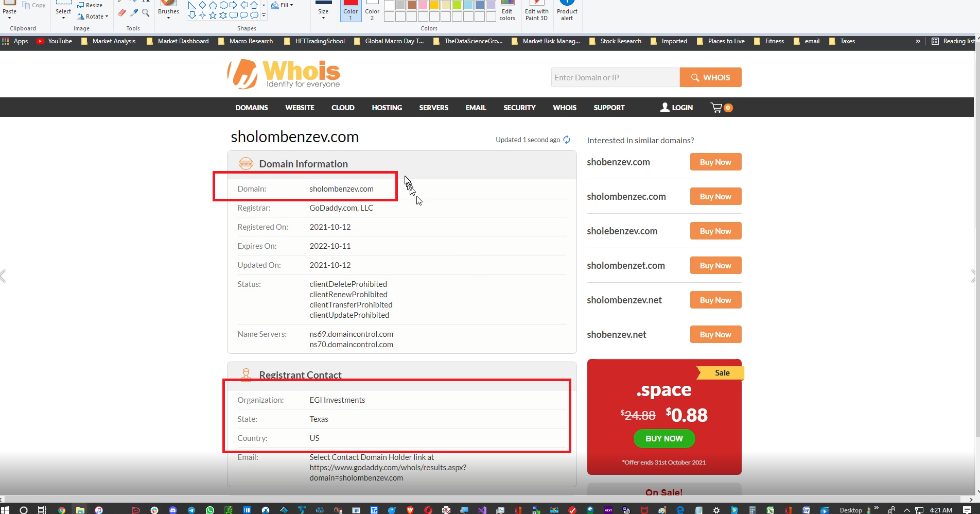Show more bookmarks with the overflow chevron

point(918,41)
